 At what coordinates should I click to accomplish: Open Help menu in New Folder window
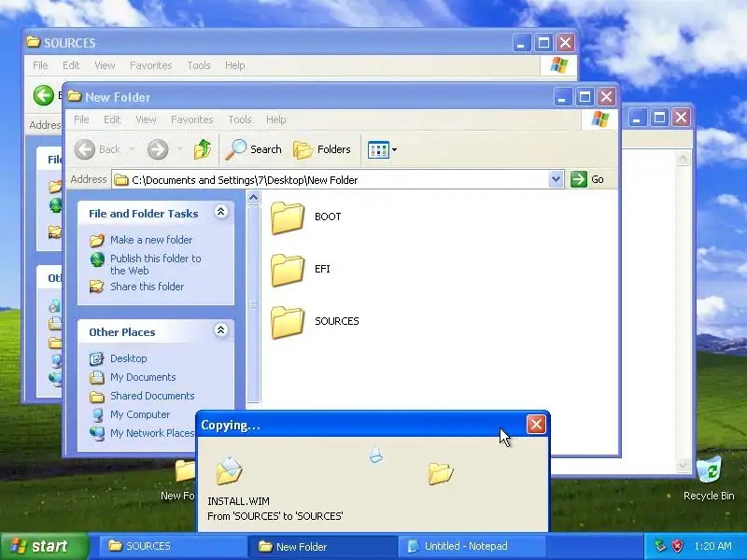click(275, 119)
